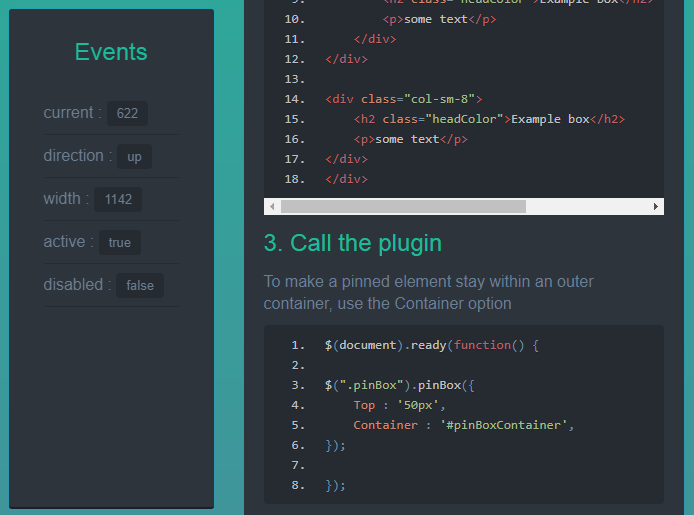Click the closing }); on JavaScript line 6
The width and height of the screenshot is (694, 515).
[x=335, y=445]
